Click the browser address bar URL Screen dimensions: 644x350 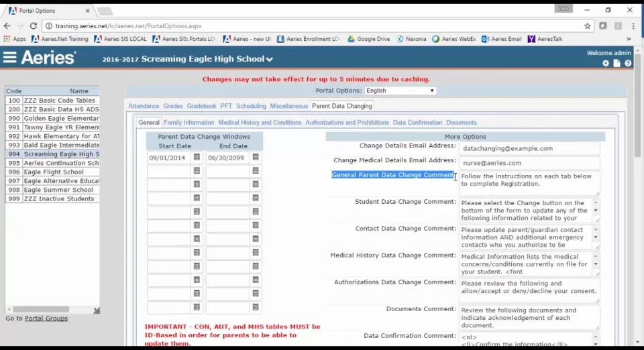[x=128, y=26]
